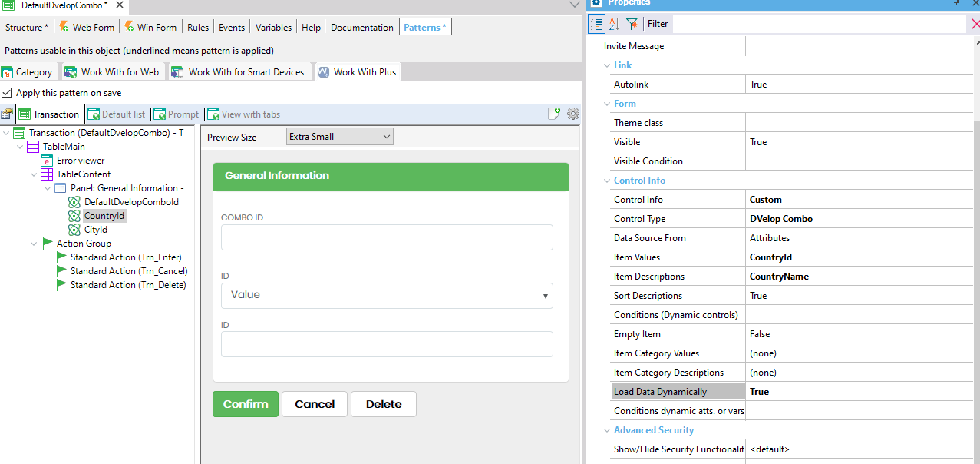Open the Events section
The width and height of the screenshot is (980, 464).
click(232, 27)
